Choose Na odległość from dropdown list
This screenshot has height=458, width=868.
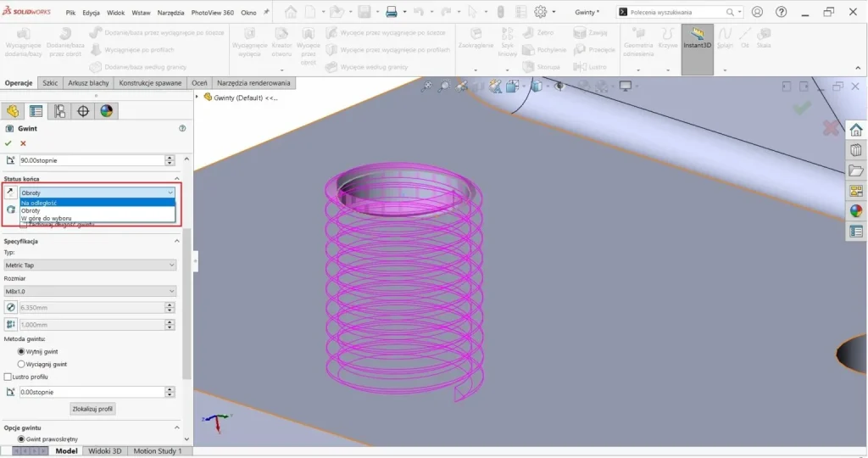97,203
